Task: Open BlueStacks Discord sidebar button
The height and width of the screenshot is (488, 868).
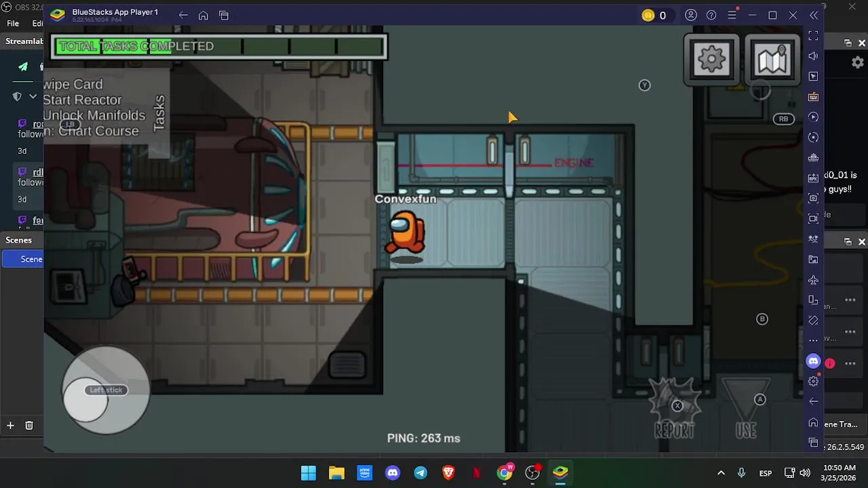Action: [x=814, y=361]
